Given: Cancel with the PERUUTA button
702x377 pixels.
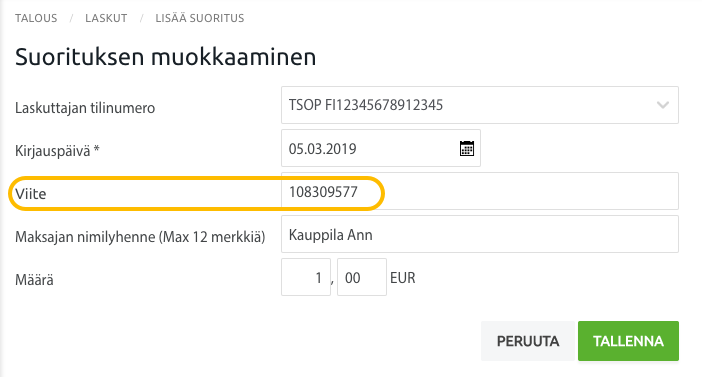Looking at the screenshot, I should coord(528,341).
